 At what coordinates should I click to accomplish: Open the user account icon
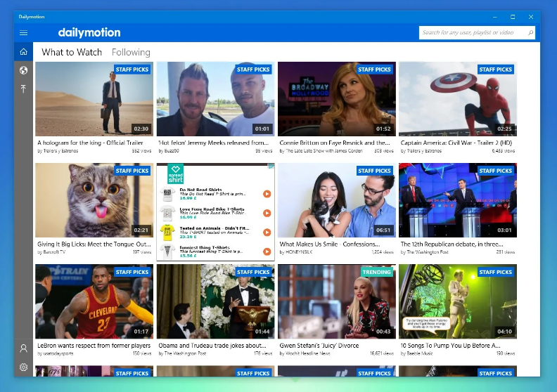23,348
